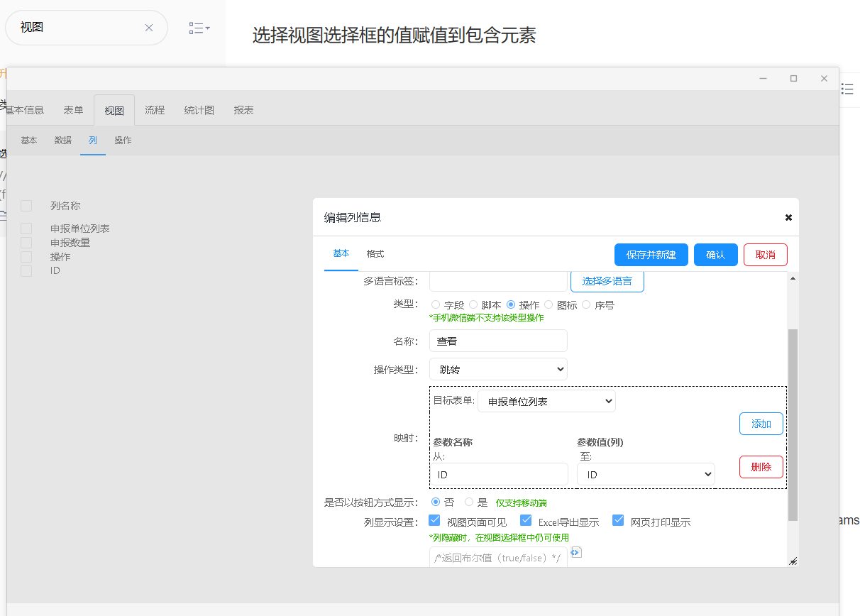Switch to 流程 tab
This screenshot has height=616, width=860.
pyautogui.click(x=155, y=110)
